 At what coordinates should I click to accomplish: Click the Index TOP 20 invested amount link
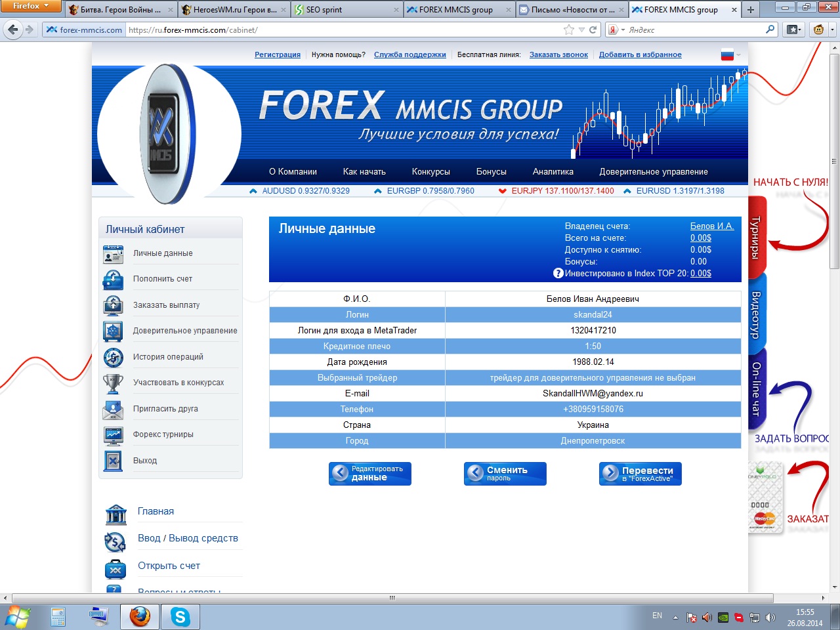(701, 274)
